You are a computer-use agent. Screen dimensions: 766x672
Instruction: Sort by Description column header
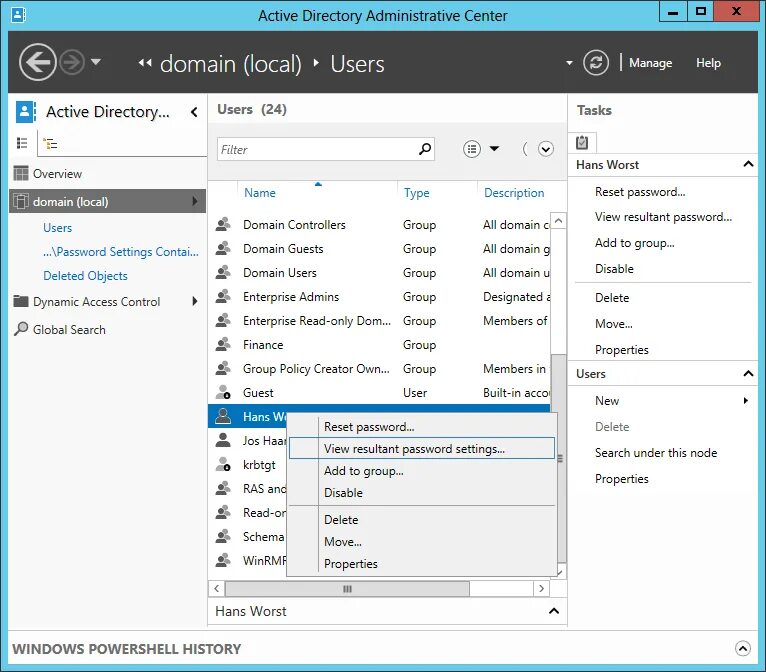coord(514,193)
